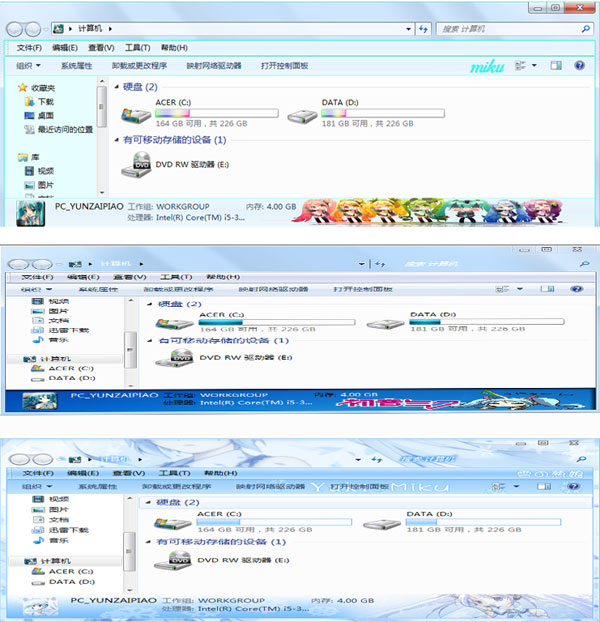Click help icon in bottom window toolbar
The image size is (600, 622).
(573, 486)
